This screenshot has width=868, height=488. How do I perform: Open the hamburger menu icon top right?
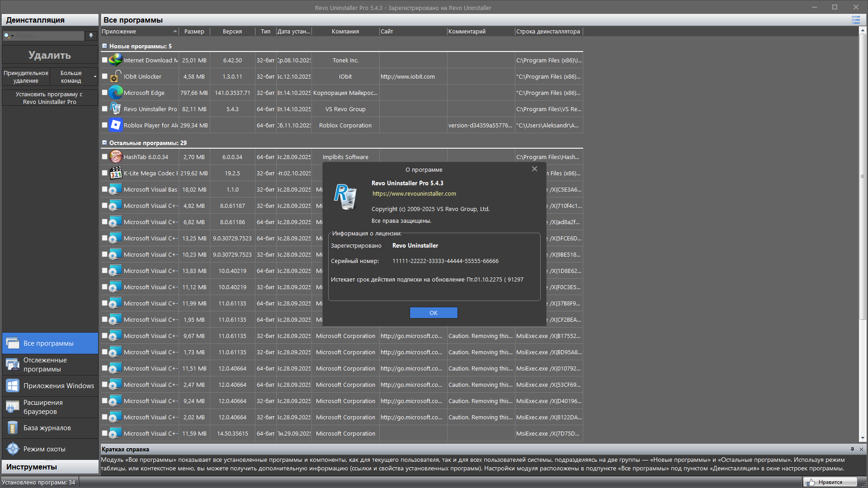coord(855,20)
